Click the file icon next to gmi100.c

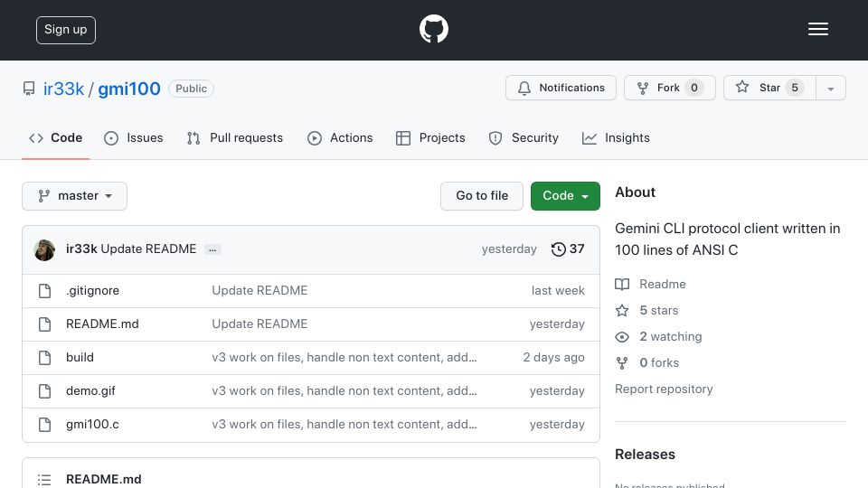click(x=45, y=425)
